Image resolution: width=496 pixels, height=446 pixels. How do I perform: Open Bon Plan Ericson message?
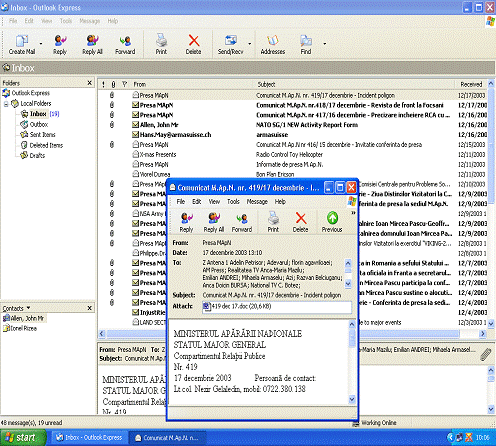coord(293,174)
